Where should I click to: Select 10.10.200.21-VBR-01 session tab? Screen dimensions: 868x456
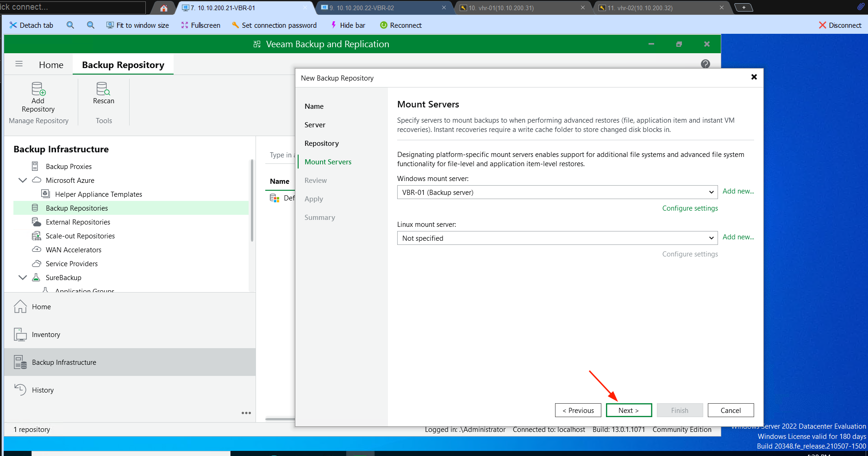(246, 8)
